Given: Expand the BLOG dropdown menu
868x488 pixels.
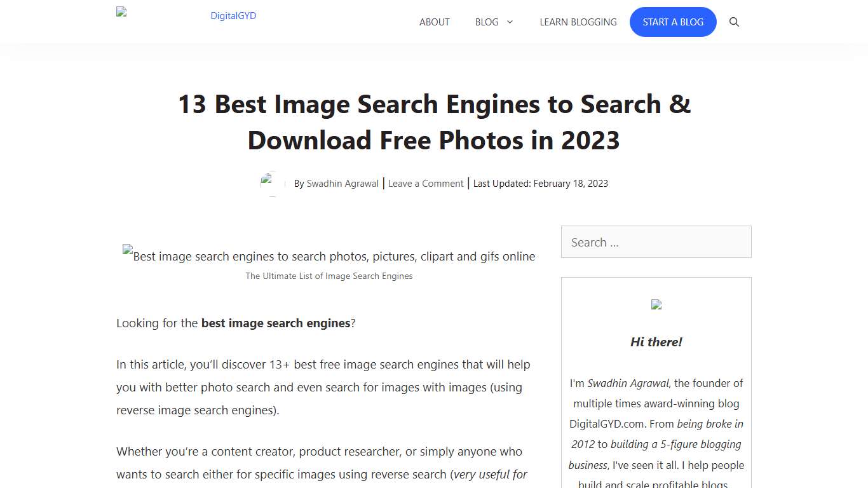Looking at the screenshot, I should (x=487, y=22).
